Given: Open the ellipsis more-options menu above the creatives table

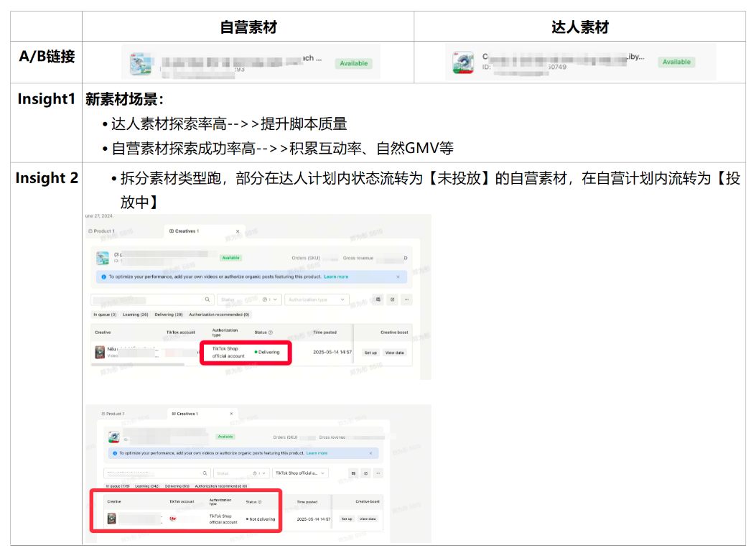Looking at the screenshot, I should pyautogui.click(x=406, y=298).
